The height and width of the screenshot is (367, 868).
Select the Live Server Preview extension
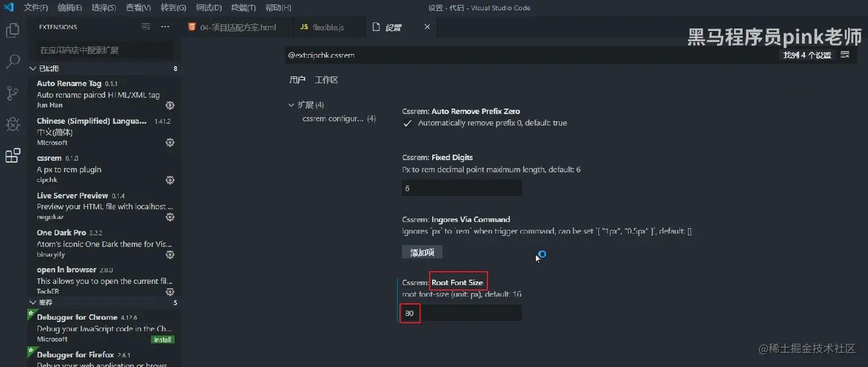click(104, 206)
